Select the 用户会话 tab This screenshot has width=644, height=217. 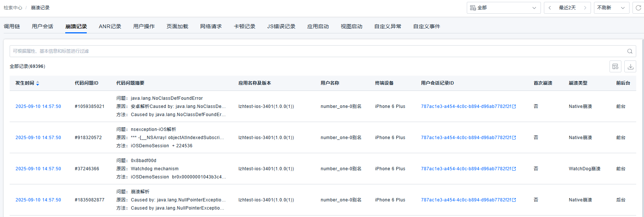[42, 26]
